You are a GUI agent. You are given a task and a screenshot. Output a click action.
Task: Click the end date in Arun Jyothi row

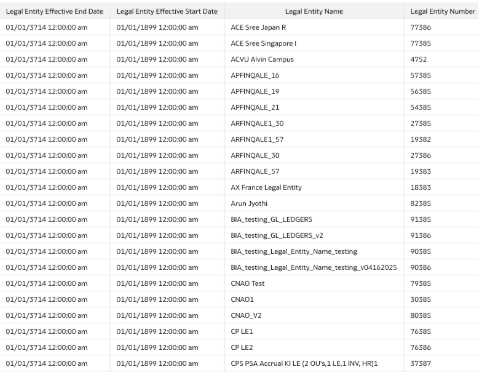click(46, 203)
